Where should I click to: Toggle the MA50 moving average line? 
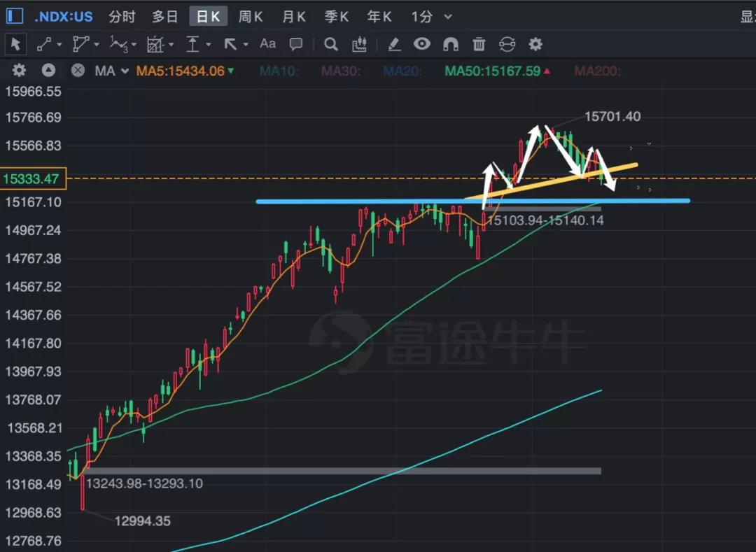(x=497, y=71)
